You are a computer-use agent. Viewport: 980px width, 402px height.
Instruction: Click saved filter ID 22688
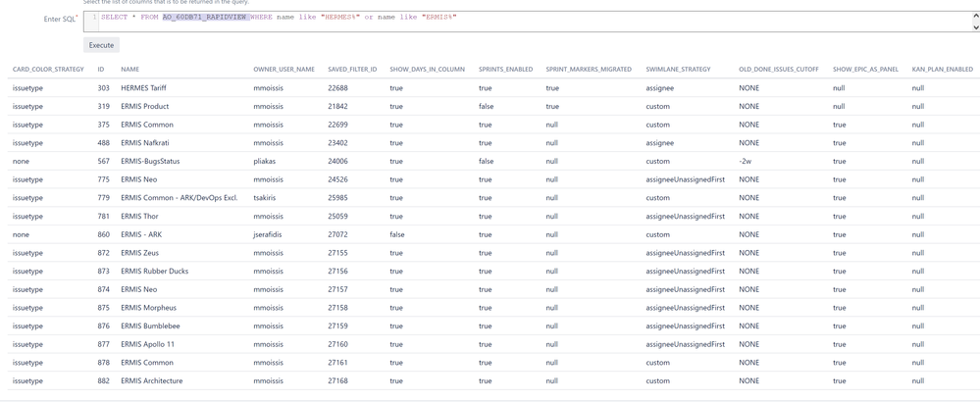(x=337, y=88)
